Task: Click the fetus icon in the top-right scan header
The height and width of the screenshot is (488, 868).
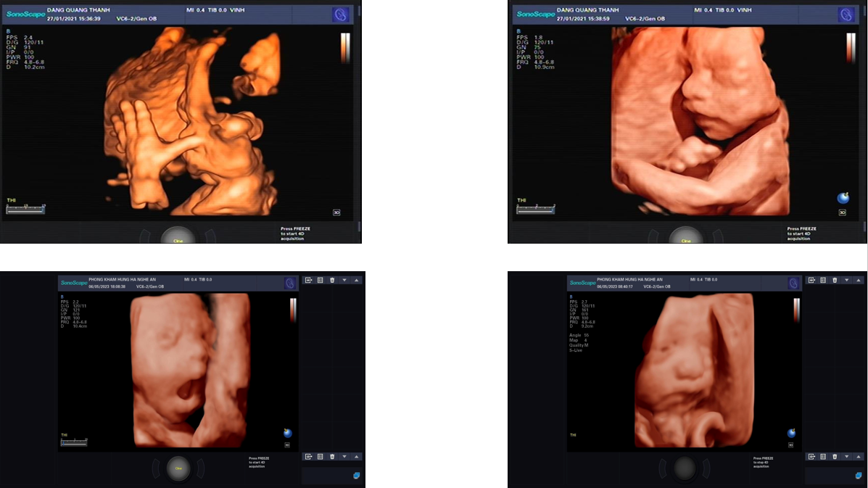Action: click(845, 15)
